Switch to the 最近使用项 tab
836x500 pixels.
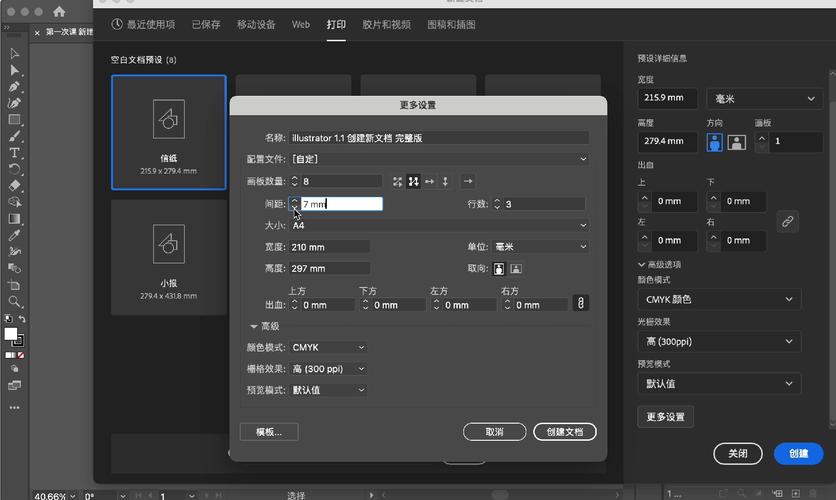tap(150, 25)
